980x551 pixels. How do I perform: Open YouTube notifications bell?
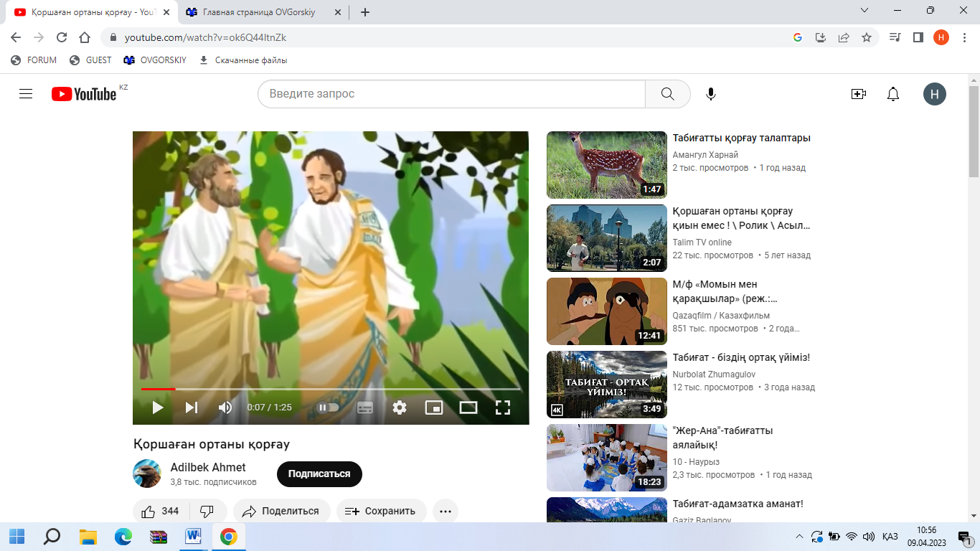point(893,94)
